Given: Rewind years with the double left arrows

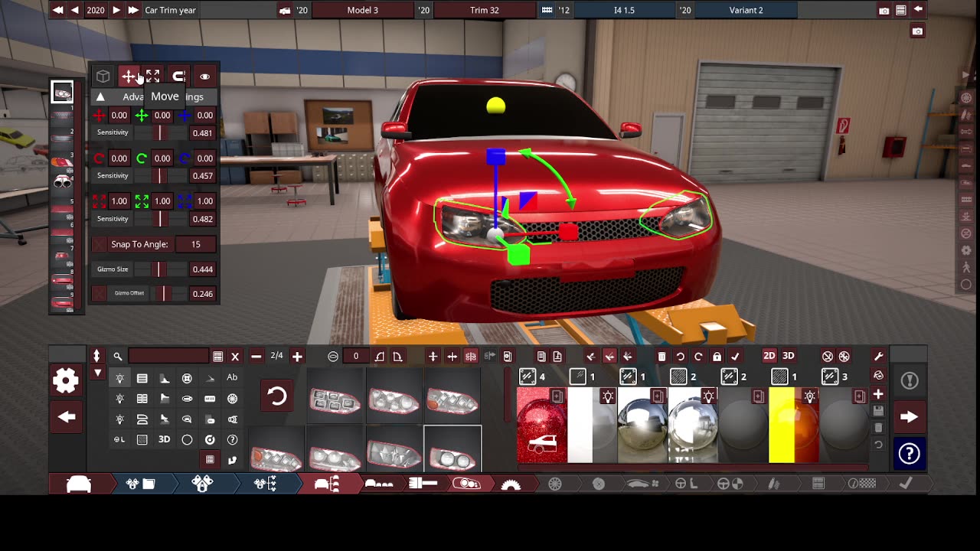Looking at the screenshot, I should [57, 10].
